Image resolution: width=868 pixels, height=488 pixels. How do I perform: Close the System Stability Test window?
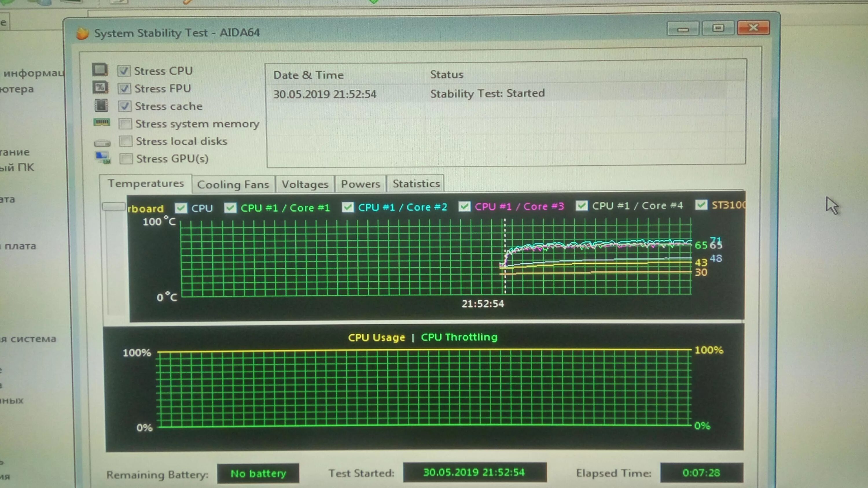(x=753, y=27)
